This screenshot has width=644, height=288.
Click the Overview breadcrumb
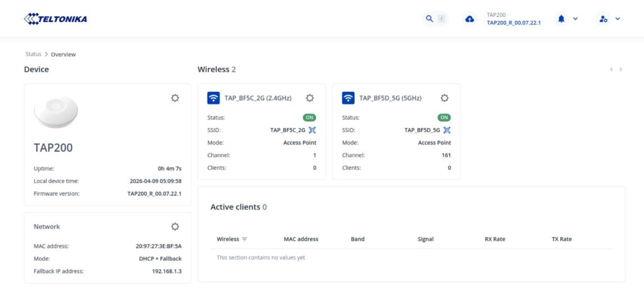click(64, 54)
